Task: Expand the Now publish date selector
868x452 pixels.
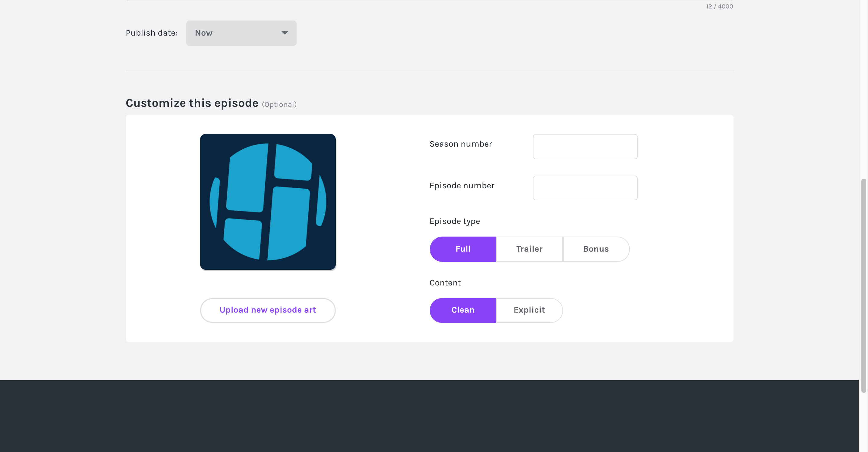Action: (x=242, y=32)
